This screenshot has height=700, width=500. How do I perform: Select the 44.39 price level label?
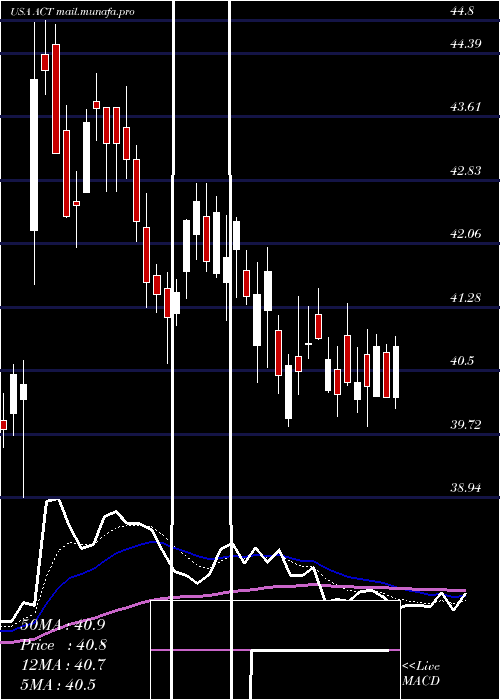(466, 44)
